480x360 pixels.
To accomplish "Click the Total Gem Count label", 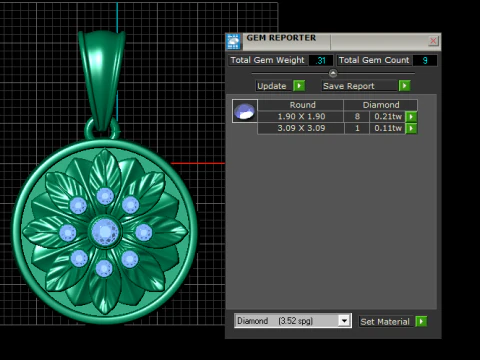I will [374, 60].
